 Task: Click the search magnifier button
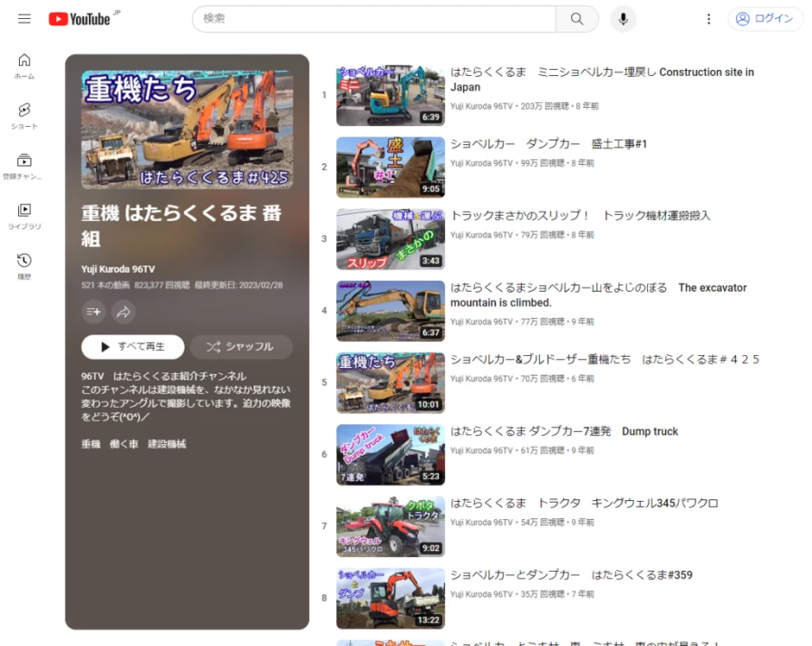tap(576, 19)
